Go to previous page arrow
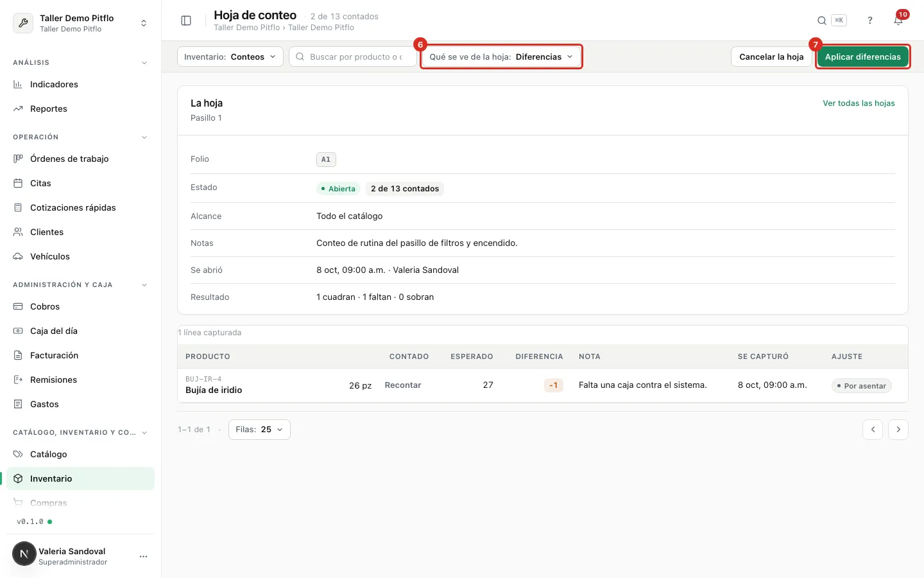924x578 pixels. 873,430
